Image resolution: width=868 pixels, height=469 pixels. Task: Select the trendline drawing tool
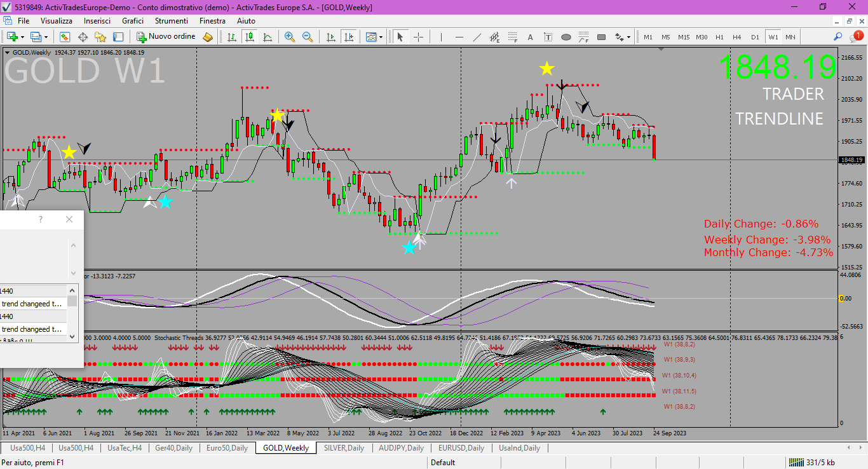click(477, 37)
